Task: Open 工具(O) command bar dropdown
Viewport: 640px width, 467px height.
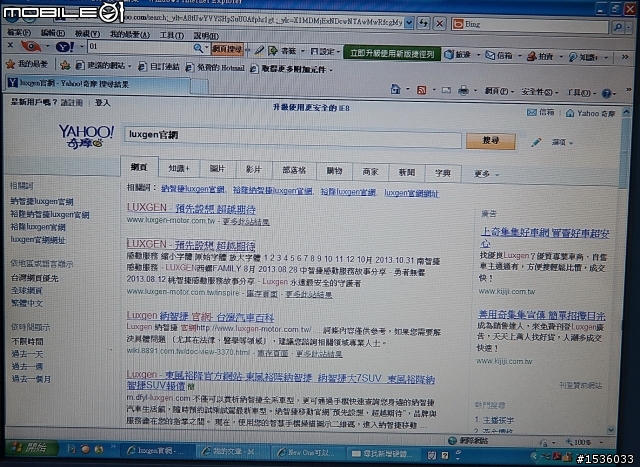Action: 581,93
